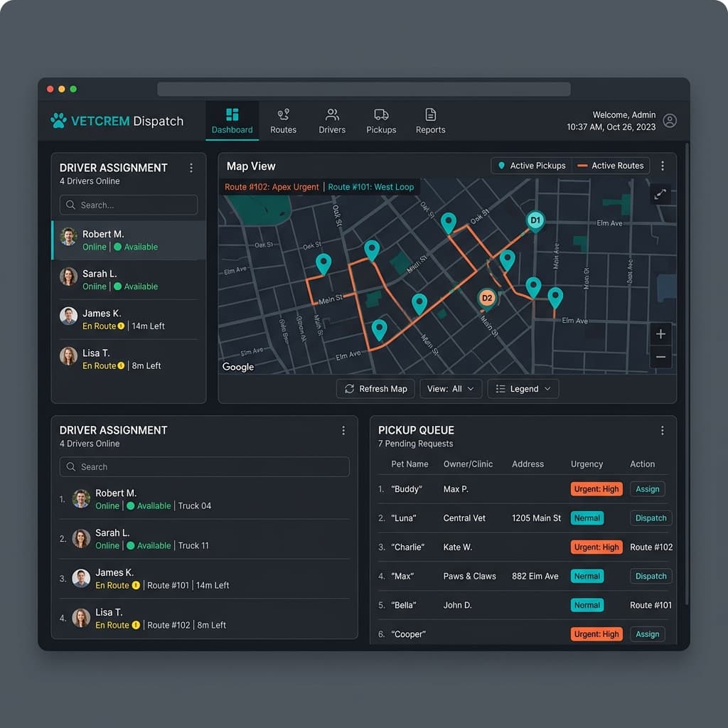Switch to the Routes tab
The image size is (728, 728).
(x=283, y=121)
